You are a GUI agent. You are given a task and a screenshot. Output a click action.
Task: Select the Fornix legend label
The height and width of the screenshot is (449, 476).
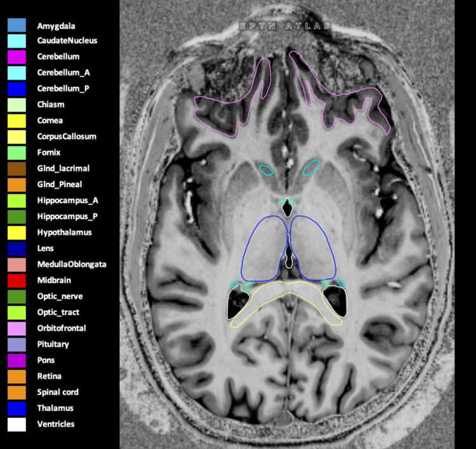coord(49,153)
